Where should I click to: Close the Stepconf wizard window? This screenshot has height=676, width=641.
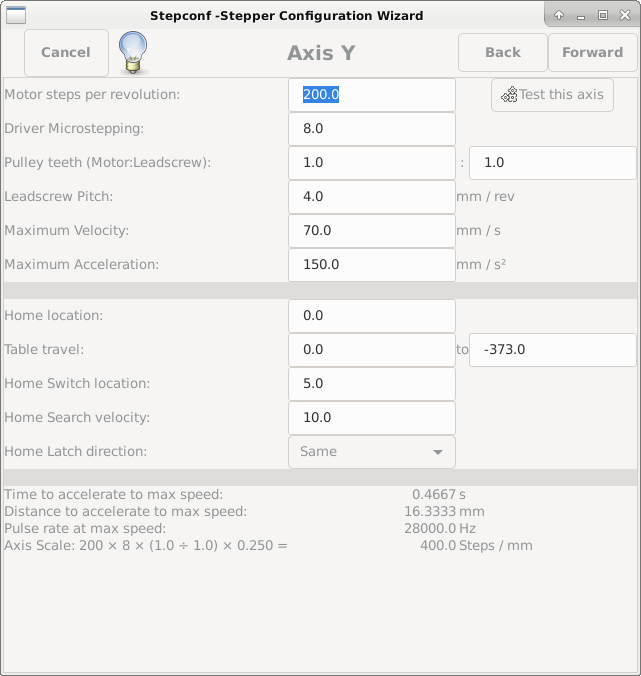click(x=625, y=16)
